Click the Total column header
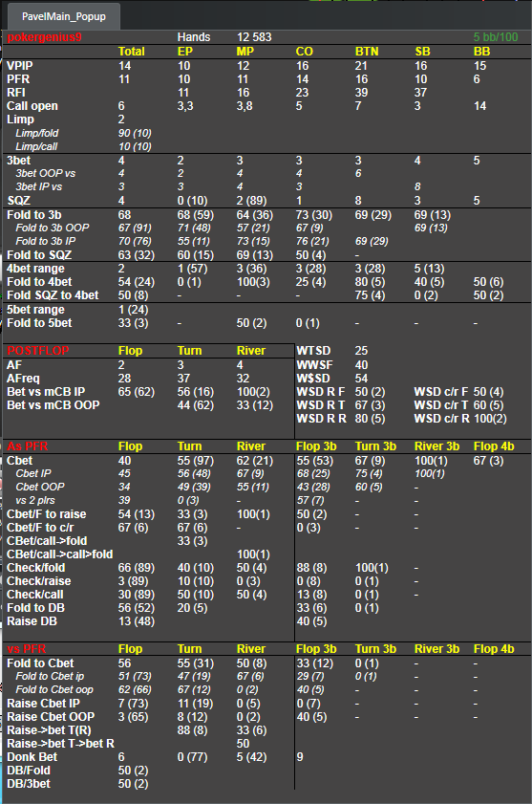The image size is (532, 804). 131,52
